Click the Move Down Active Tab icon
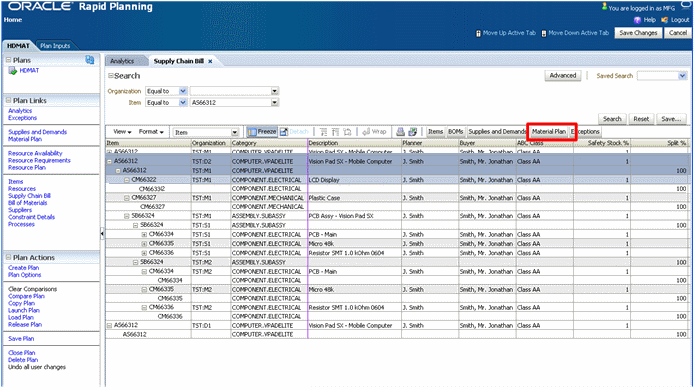 point(544,34)
